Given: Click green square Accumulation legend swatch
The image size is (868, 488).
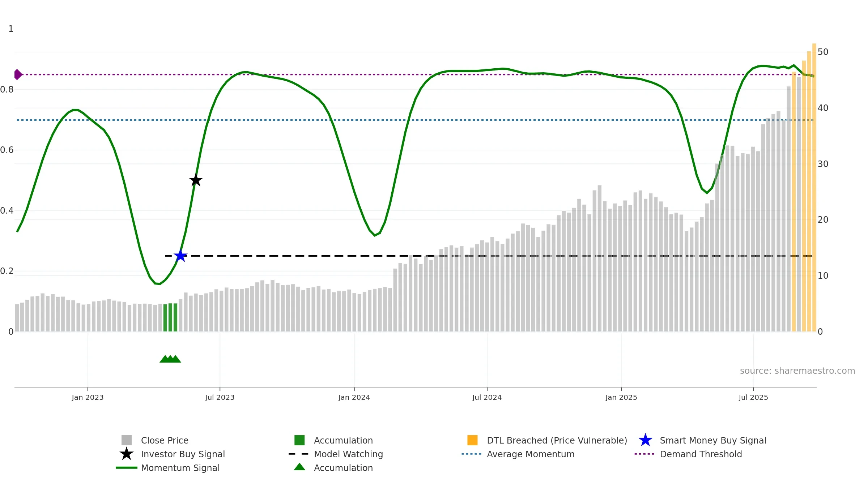Looking at the screenshot, I should click(x=299, y=440).
